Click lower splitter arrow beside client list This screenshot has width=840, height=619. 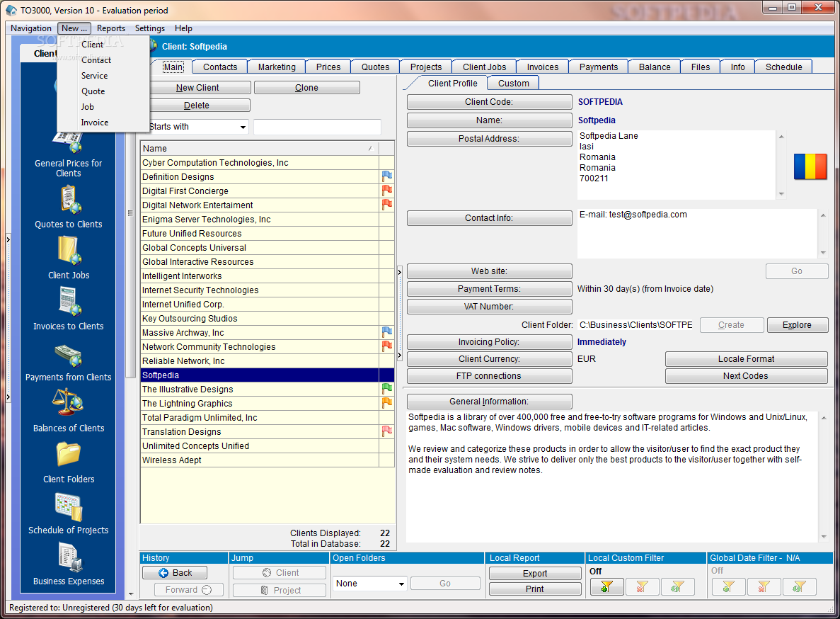pos(400,355)
